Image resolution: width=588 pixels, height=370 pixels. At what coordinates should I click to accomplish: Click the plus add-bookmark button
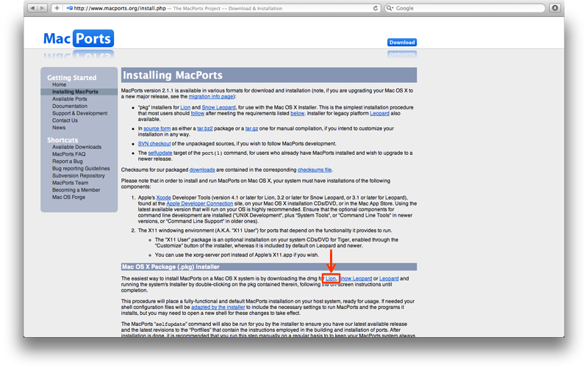(57, 8)
